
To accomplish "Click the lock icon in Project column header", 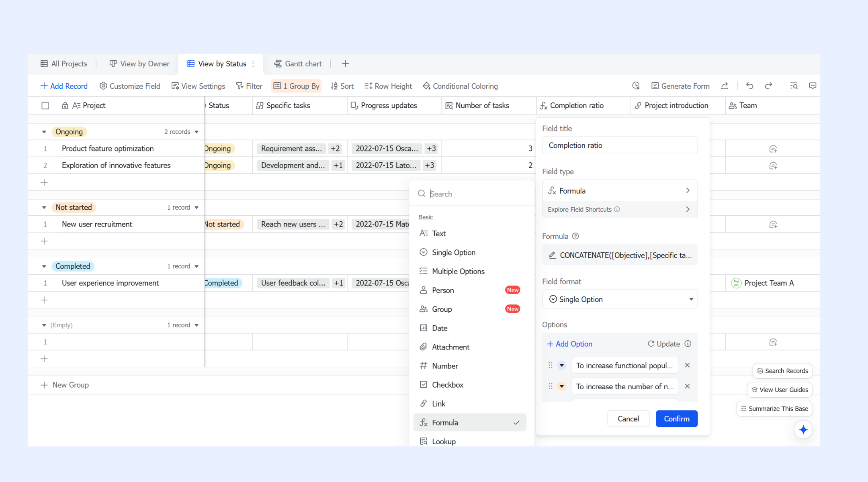I will point(65,106).
